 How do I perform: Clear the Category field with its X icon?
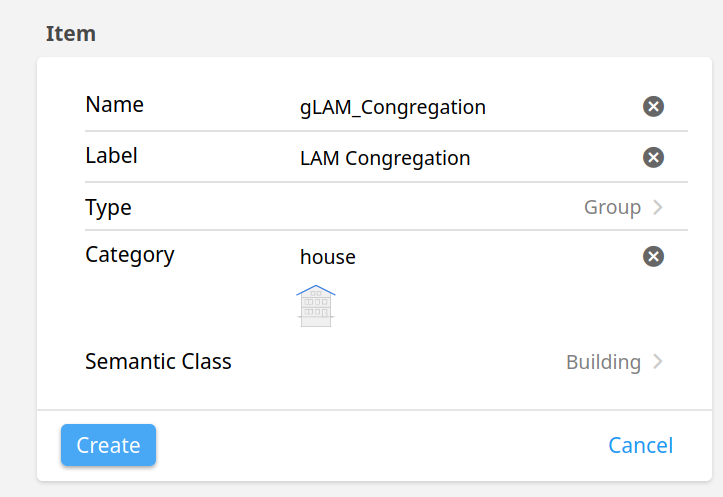click(x=653, y=256)
